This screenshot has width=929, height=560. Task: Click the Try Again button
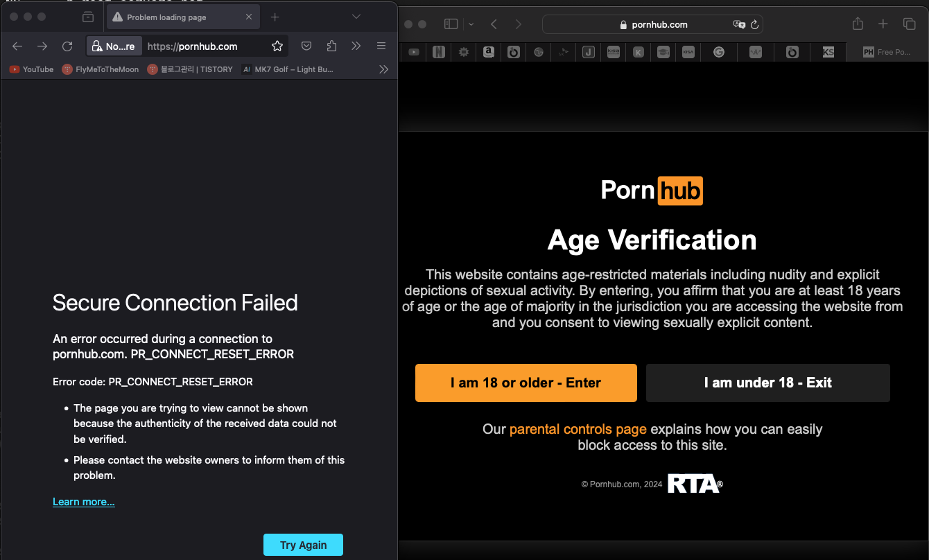[x=303, y=545]
